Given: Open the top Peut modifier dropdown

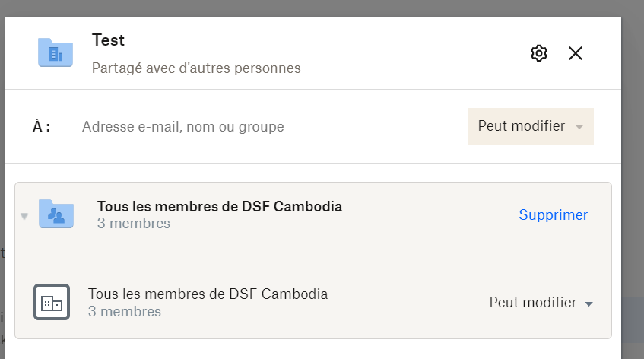Looking at the screenshot, I should click(530, 126).
